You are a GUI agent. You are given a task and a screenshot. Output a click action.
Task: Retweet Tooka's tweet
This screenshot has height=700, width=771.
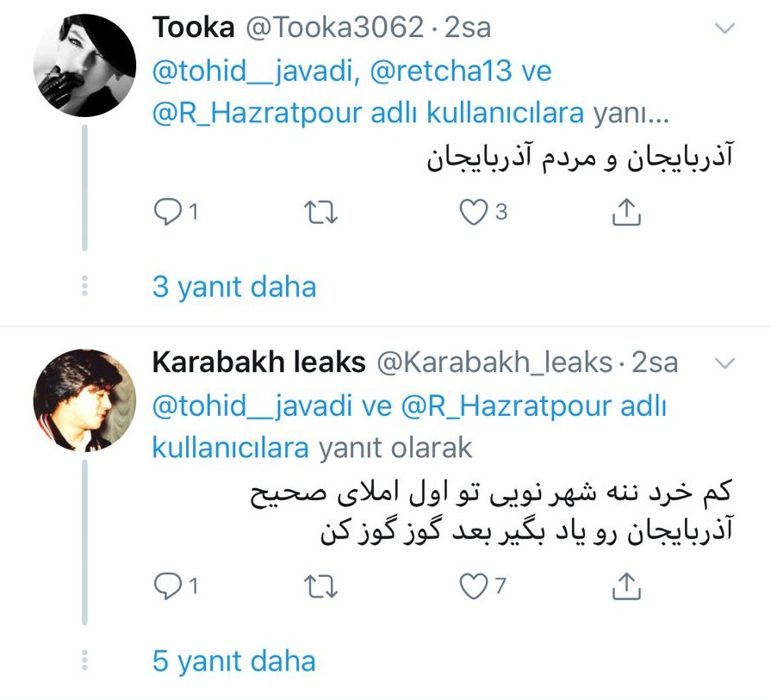tap(321, 212)
